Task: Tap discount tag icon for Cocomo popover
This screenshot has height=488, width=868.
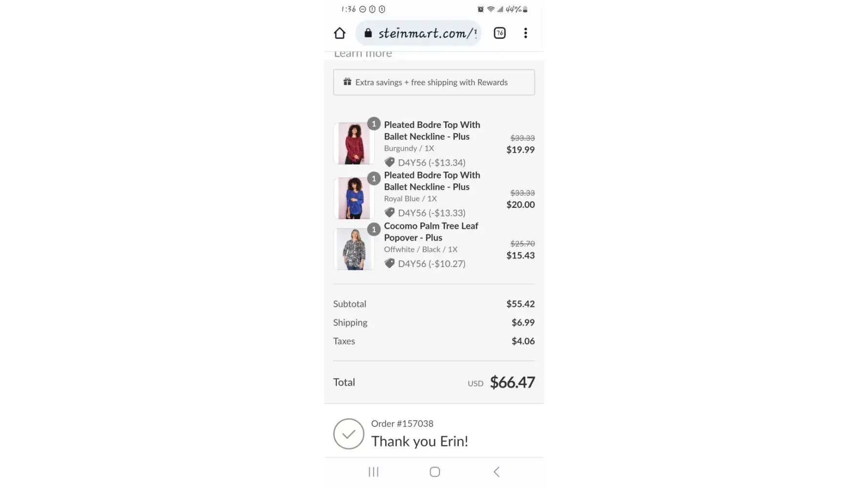Action: (x=390, y=264)
